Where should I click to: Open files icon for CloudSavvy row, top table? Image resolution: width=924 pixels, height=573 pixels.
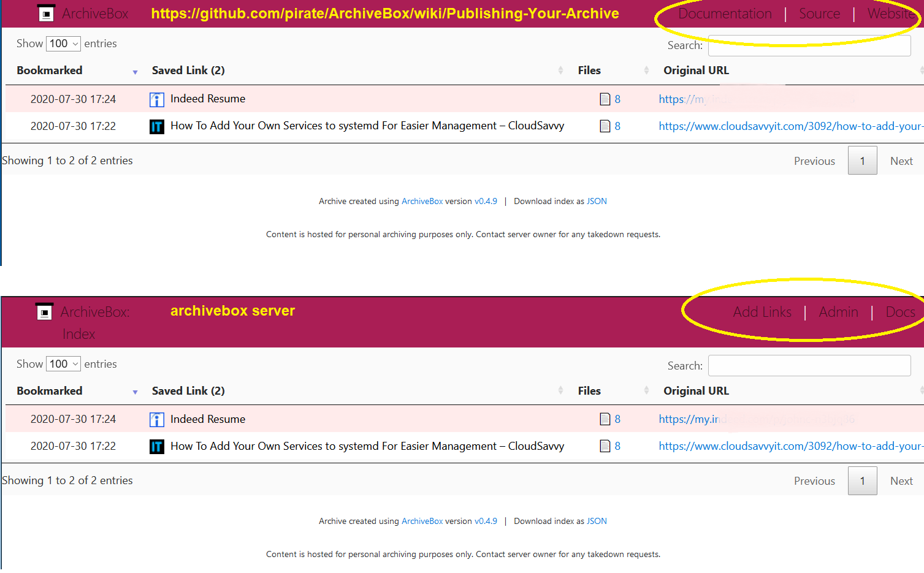[x=605, y=126]
